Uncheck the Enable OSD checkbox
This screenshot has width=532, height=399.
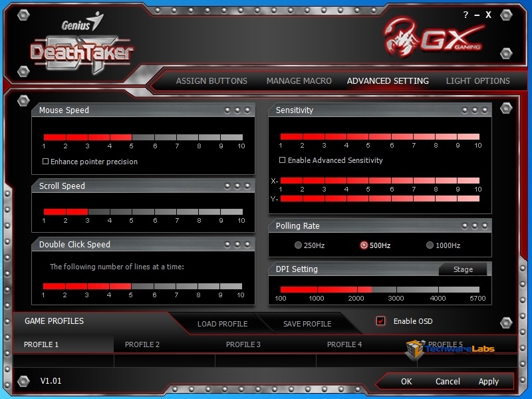pyautogui.click(x=380, y=321)
